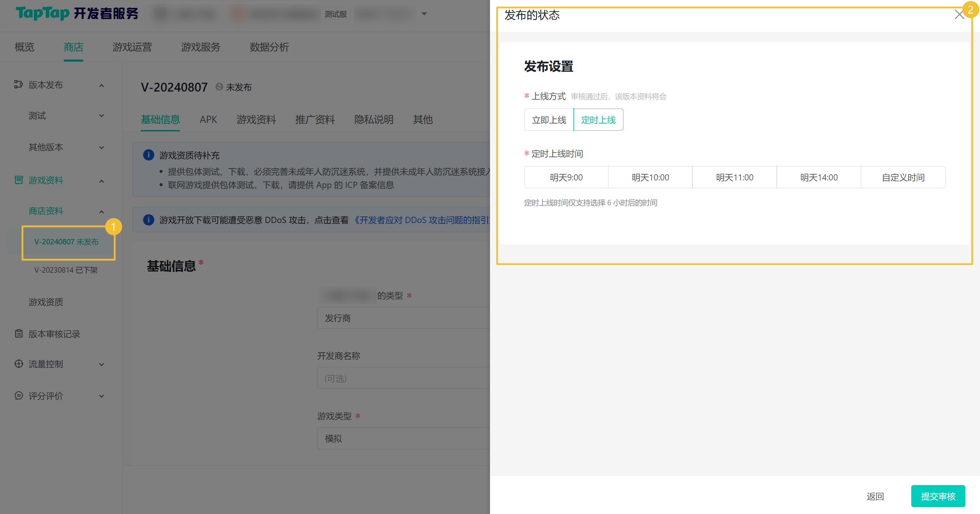Go to the 游戏服务 top navigation tab

tap(200, 47)
